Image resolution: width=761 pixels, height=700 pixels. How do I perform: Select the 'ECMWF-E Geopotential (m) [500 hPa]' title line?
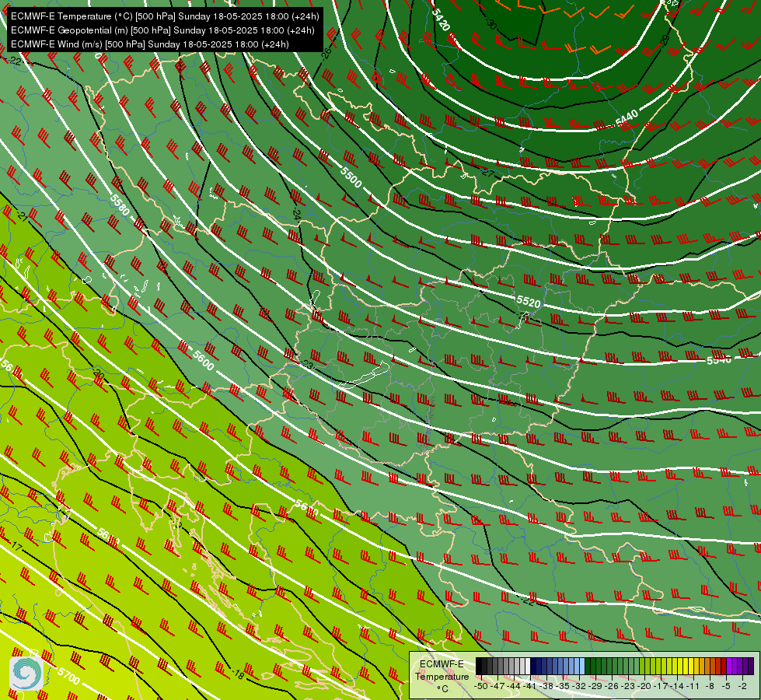pyautogui.click(x=162, y=30)
